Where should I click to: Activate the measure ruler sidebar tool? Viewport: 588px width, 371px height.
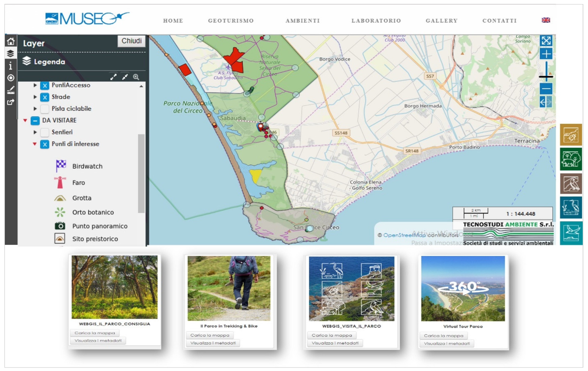click(11, 90)
